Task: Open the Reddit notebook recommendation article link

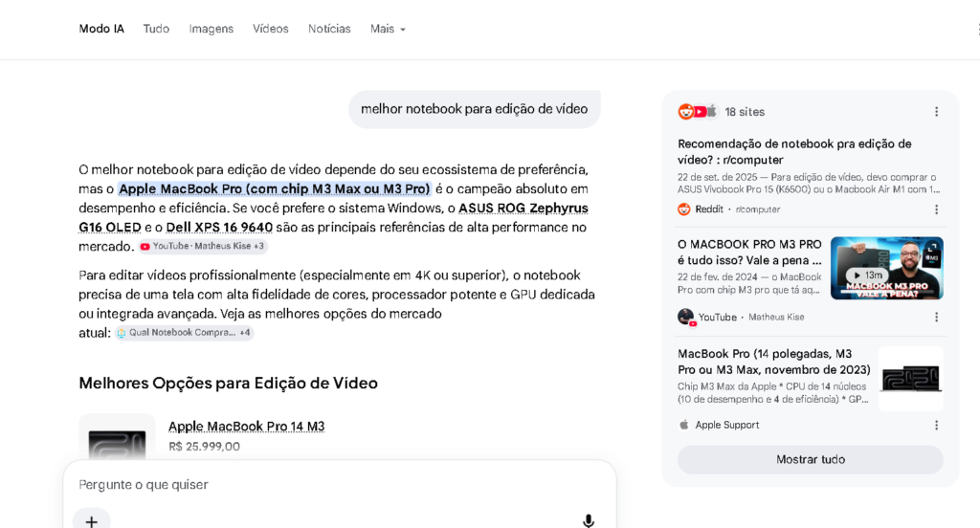Action: (x=794, y=152)
